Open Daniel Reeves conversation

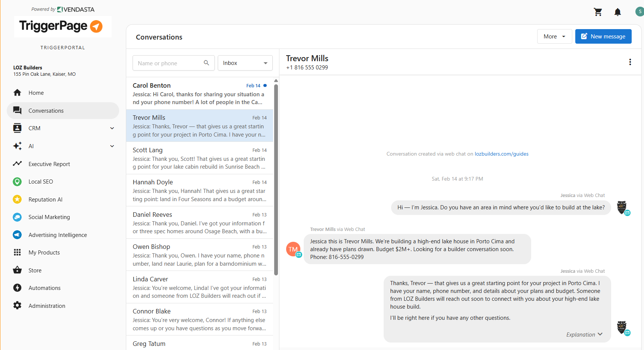coord(199,223)
